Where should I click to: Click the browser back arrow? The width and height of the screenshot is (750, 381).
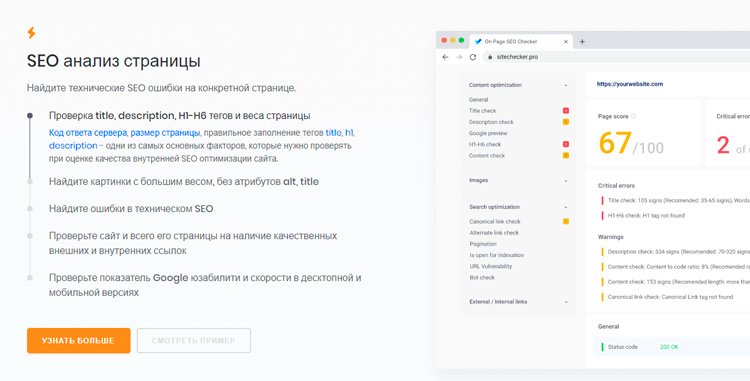click(445, 57)
